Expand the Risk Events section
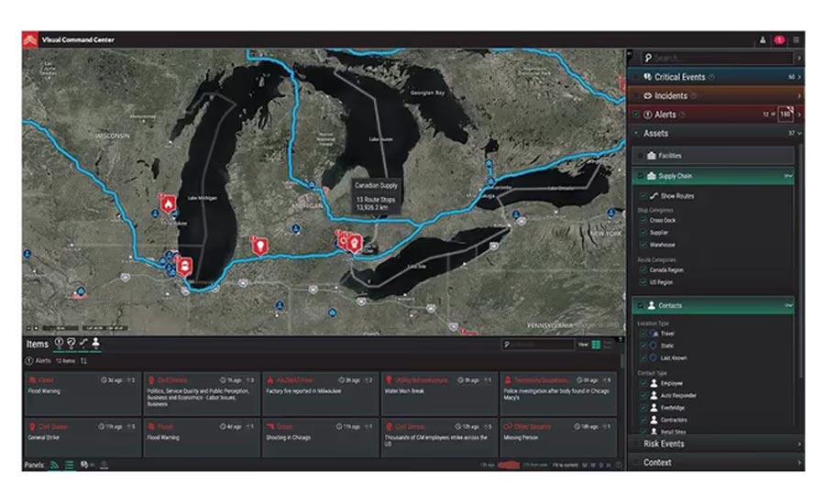 715,444
